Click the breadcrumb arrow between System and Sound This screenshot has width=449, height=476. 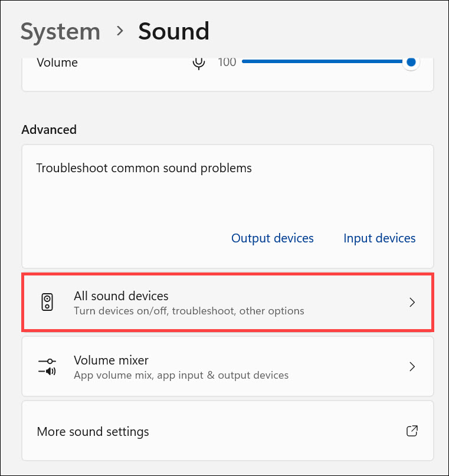point(120,31)
